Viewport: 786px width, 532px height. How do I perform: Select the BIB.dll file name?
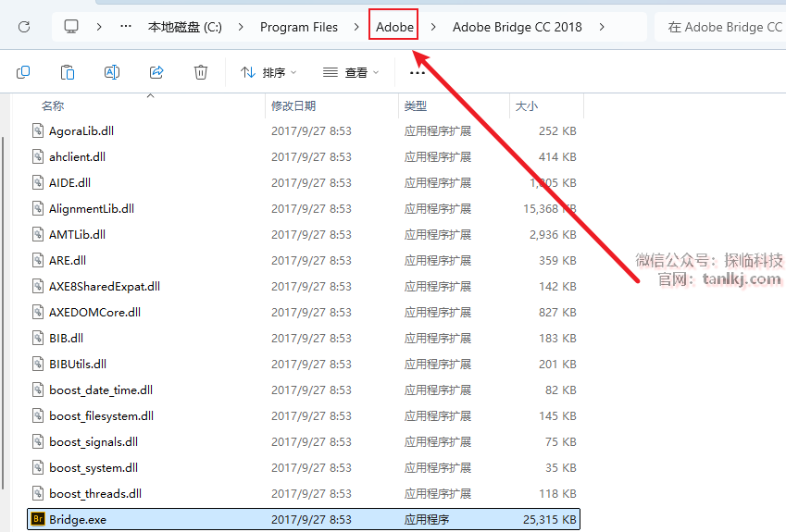click(66, 338)
